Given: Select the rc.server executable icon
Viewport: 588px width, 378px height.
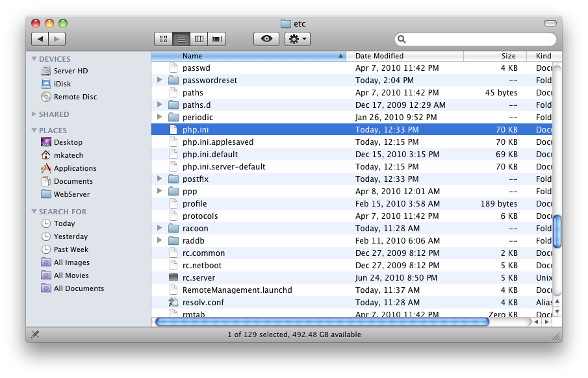Looking at the screenshot, I should click(x=173, y=277).
